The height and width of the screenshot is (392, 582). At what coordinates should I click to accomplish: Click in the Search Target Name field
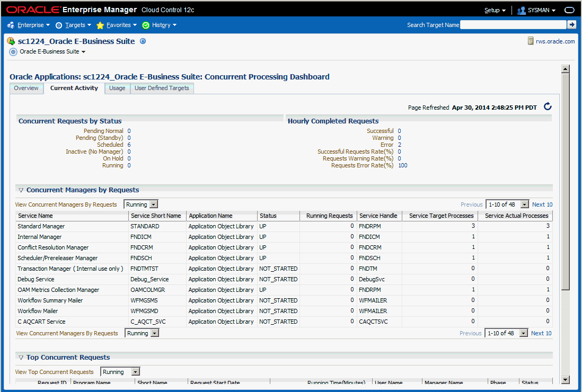(x=513, y=25)
